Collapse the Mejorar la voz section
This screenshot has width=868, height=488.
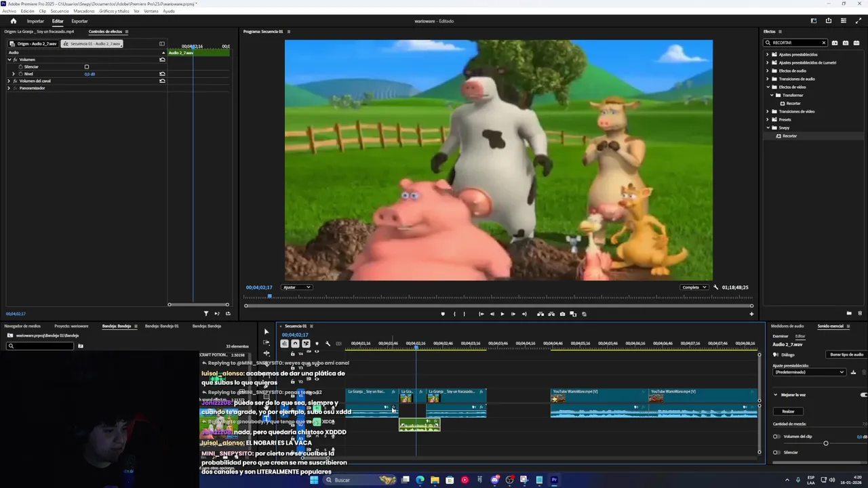coord(776,395)
